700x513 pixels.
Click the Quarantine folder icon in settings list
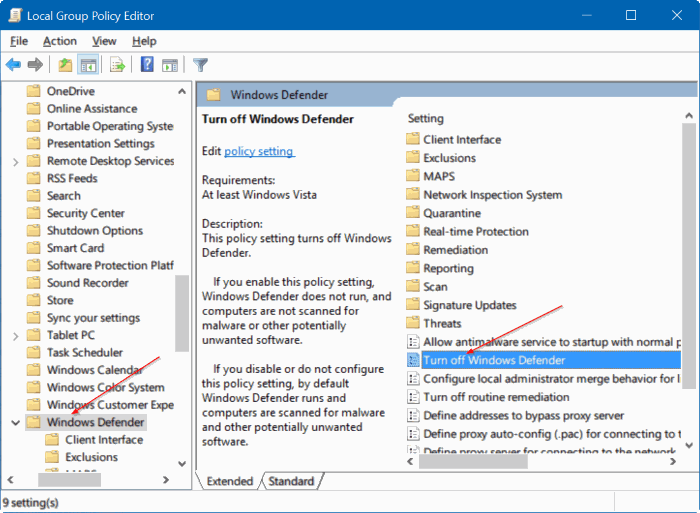point(413,213)
